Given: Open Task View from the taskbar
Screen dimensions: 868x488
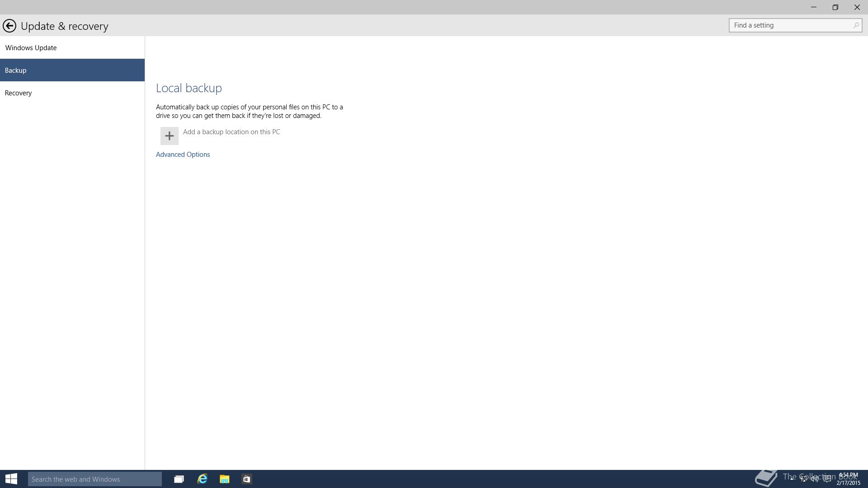Looking at the screenshot, I should (179, 479).
